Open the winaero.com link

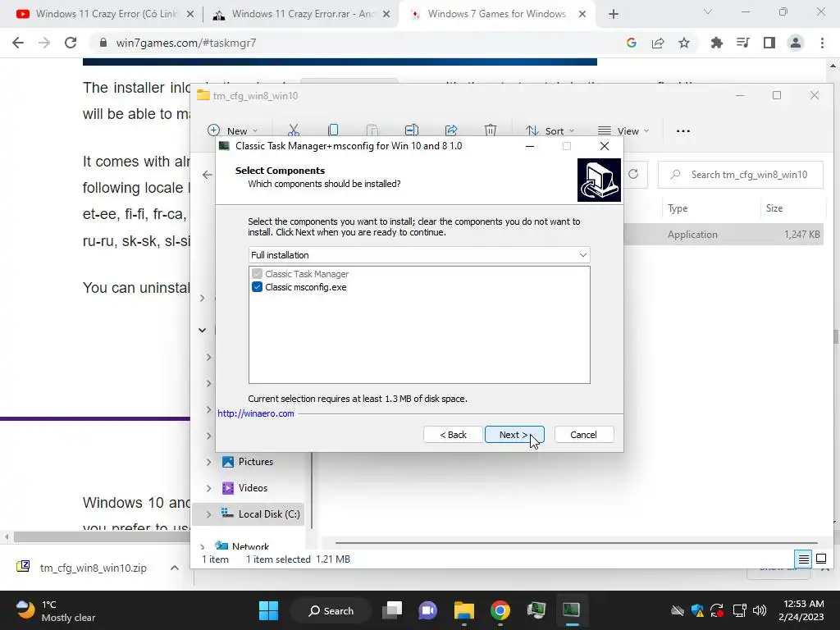256,413
